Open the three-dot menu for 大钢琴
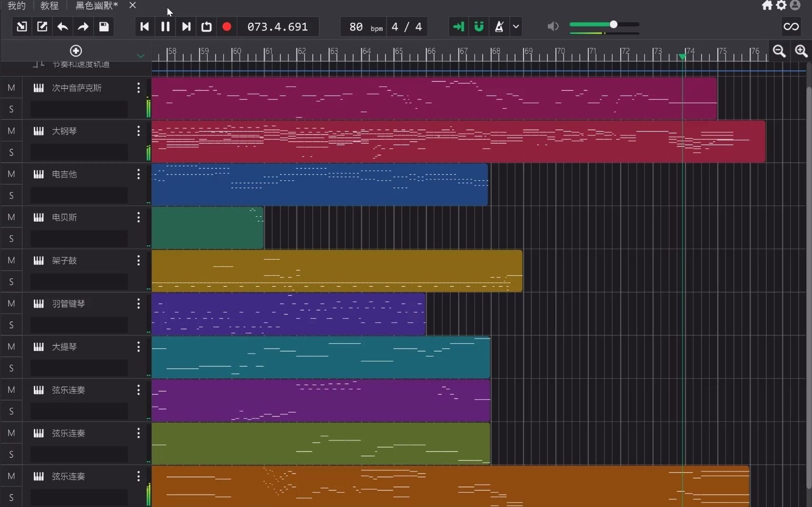Image resolution: width=812 pixels, height=507 pixels. (139, 131)
